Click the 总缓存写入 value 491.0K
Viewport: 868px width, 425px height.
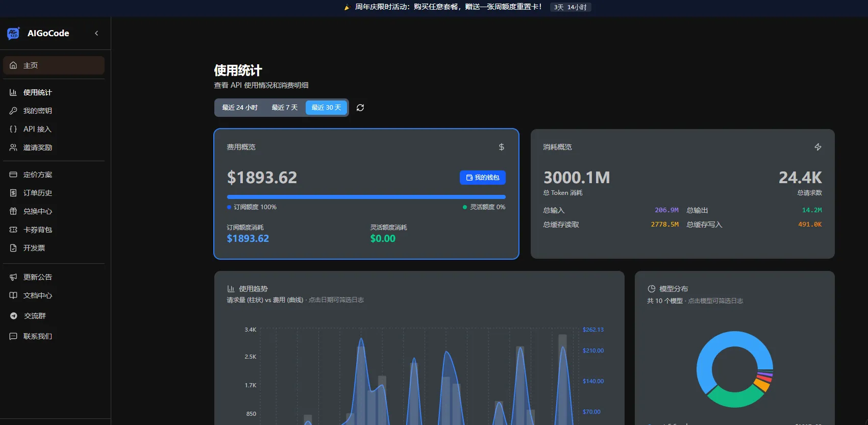[810, 224]
